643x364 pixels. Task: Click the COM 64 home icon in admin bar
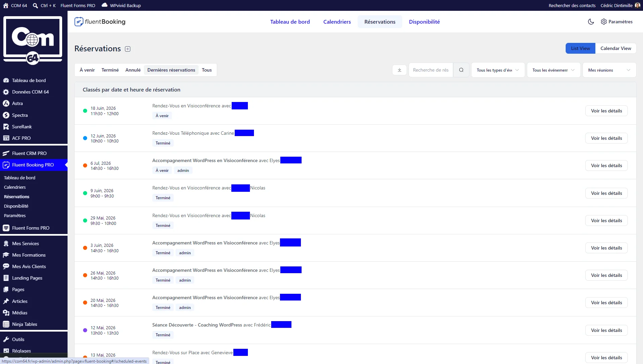pos(6,5)
